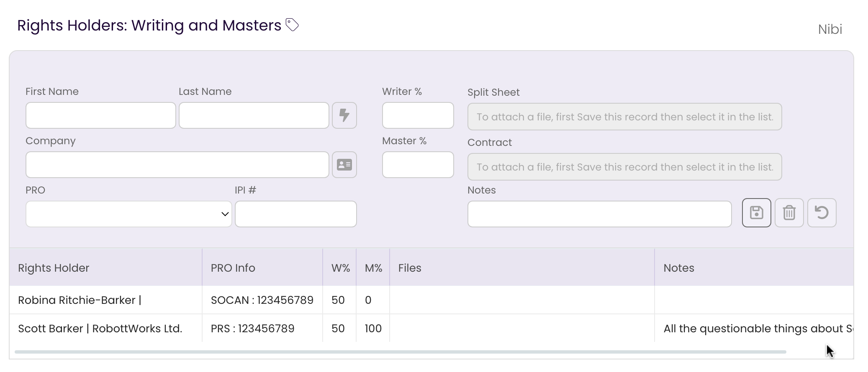Click the Files column header
The height and width of the screenshot is (372, 868).
tap(522, 268)
